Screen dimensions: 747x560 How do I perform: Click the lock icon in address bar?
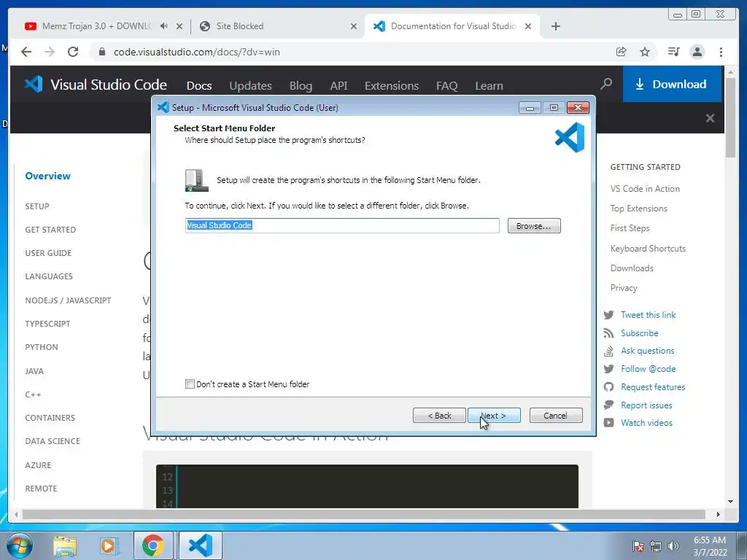(102, 52)
